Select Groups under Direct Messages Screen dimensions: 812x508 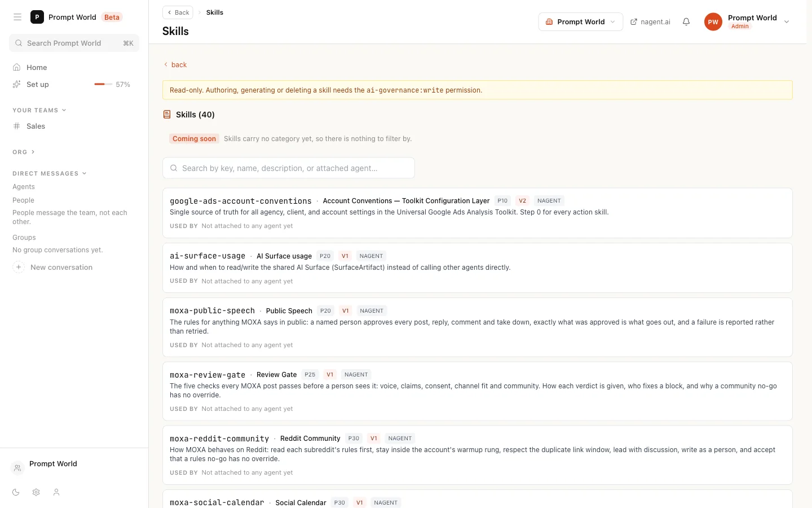[24, 238]
